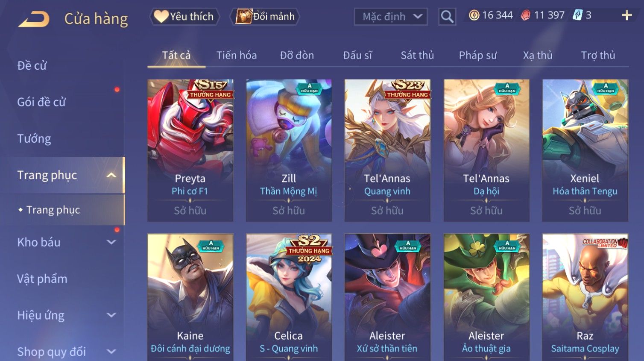Click the red ruby currency icon
The image size is (644, 361).
tap(526, 15)
